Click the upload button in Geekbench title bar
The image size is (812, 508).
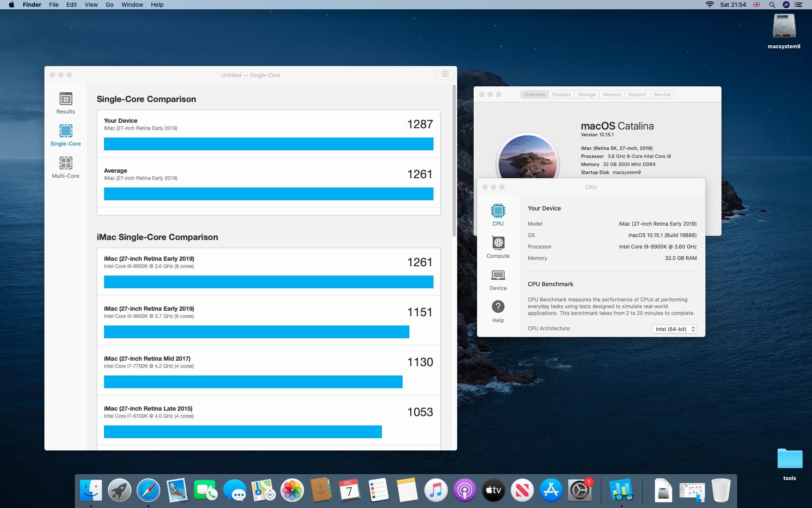point(444,75)
